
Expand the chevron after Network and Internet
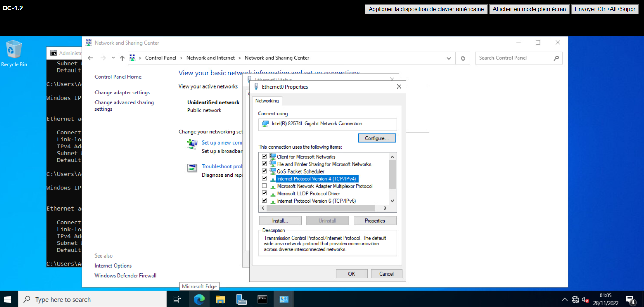[239, 58]
